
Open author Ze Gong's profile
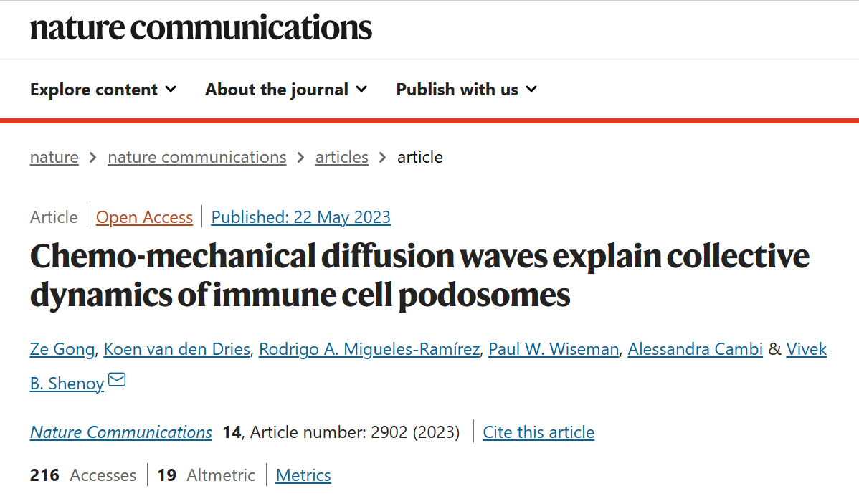[62, 349]
